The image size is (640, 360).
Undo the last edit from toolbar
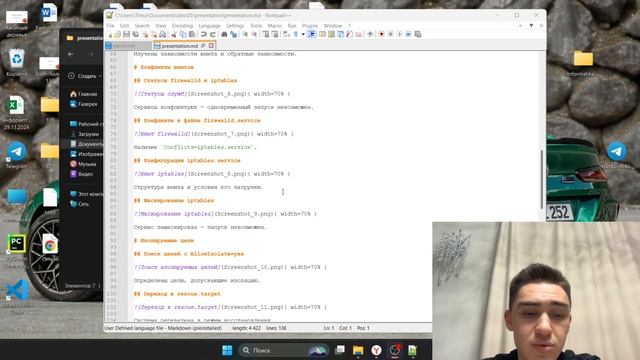click(x=204, y=34)
